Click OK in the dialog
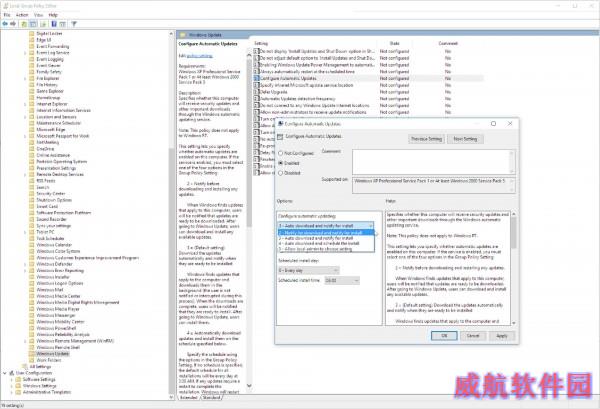 pos(444,336)
